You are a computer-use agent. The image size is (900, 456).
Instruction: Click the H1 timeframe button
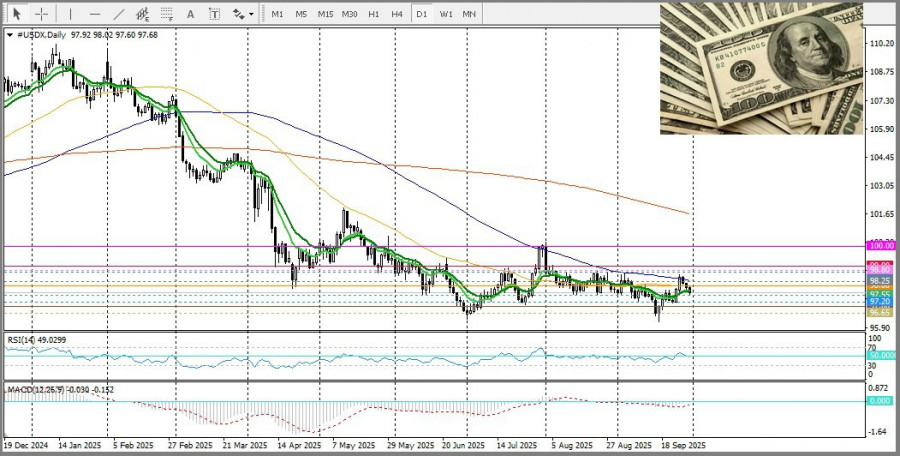click(373, 14)
